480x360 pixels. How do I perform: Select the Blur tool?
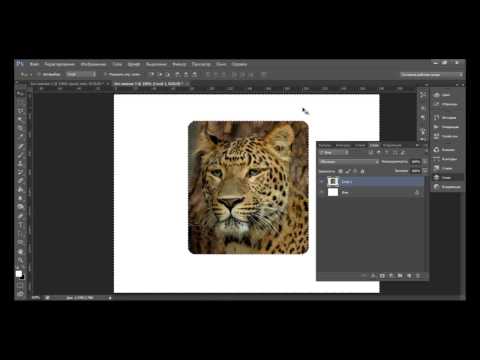21,198
